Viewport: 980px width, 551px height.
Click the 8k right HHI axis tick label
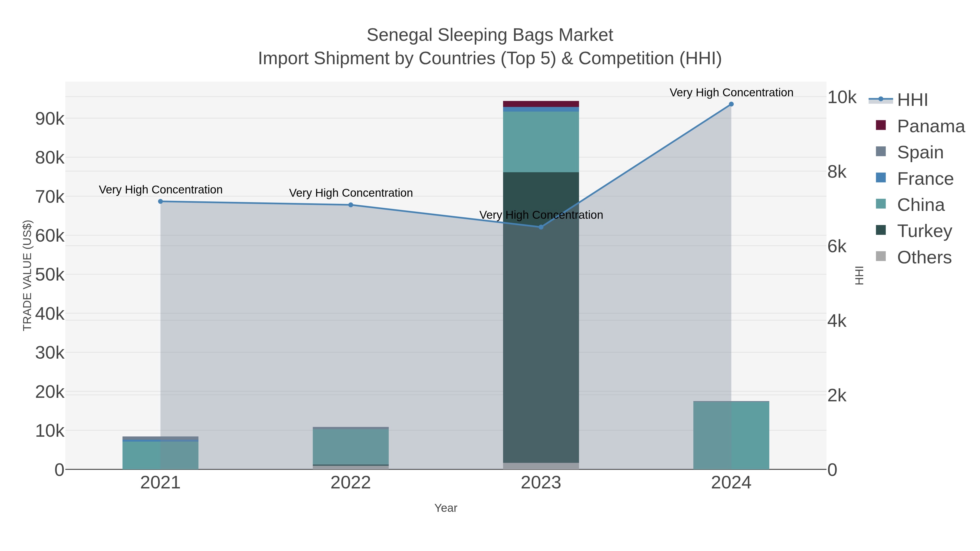(837, 172)
